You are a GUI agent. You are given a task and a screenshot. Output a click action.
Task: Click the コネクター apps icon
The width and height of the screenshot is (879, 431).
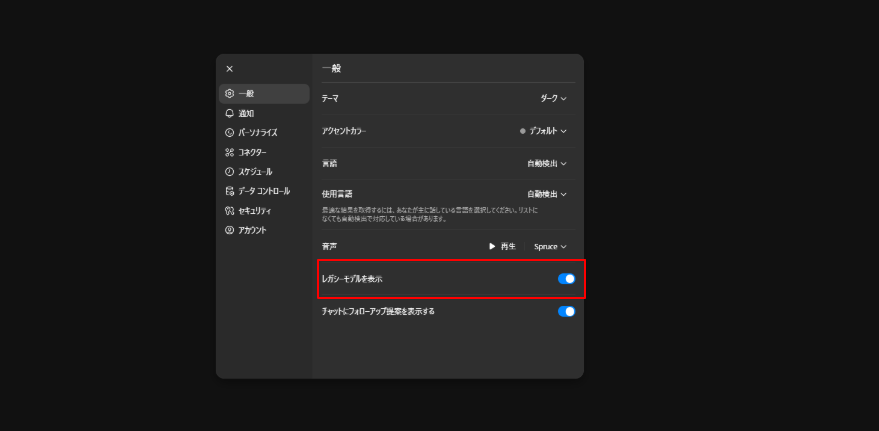(x=229, y=152)
